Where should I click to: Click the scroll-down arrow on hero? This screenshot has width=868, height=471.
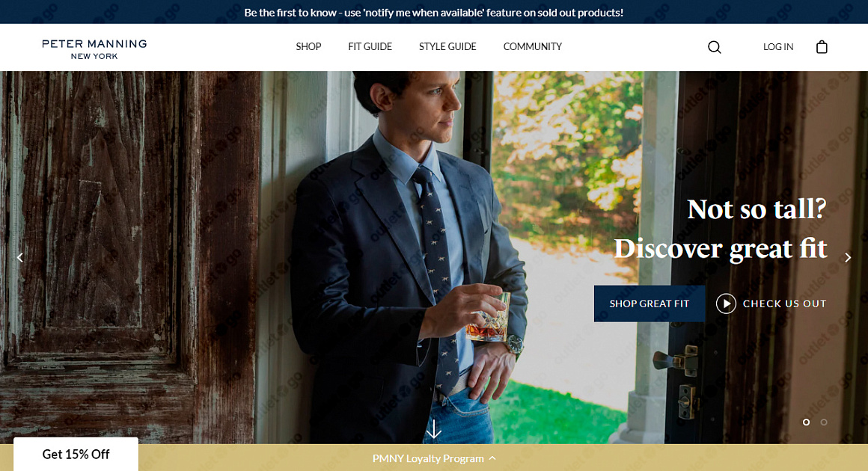pyautogui.click(x=434, y=429)
